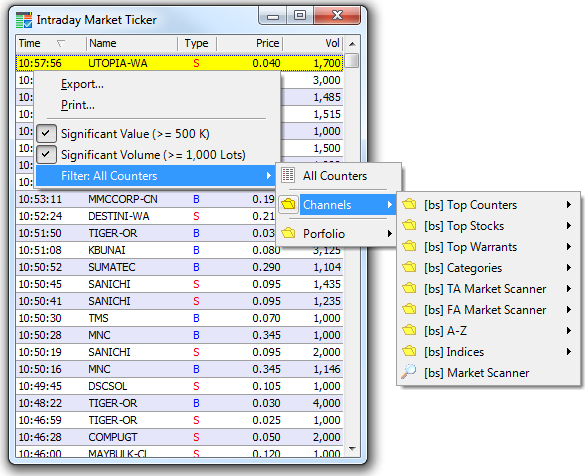Viewport: 586px width, 476px height.
Task: Open the Channels submenu item
Action: (x=338, y=204)
